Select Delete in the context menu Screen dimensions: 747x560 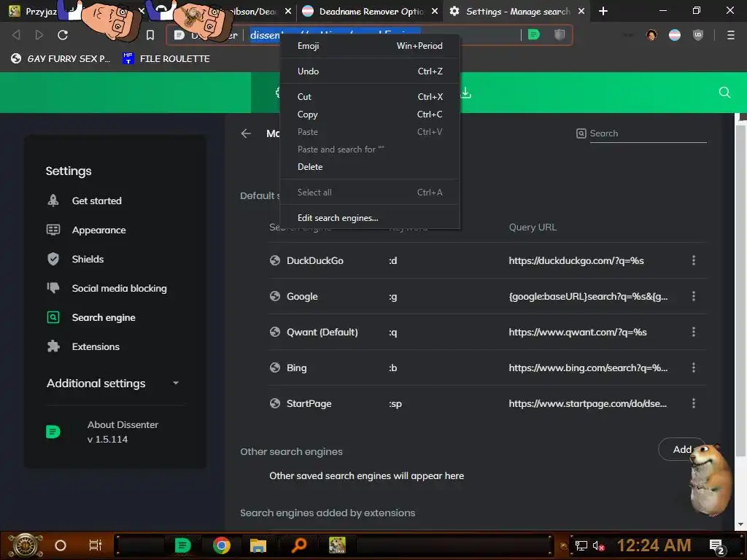coord(370,167)
